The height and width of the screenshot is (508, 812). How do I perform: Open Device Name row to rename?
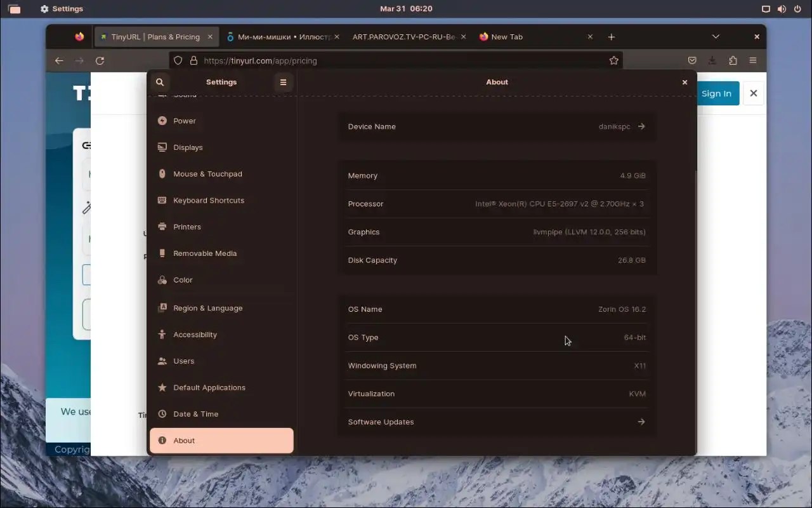point(497,126)
